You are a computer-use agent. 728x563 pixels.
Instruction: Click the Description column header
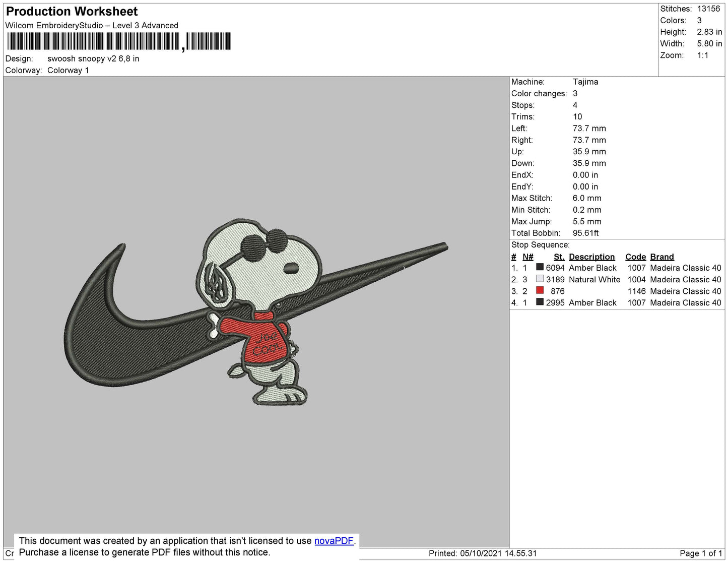[x=591, y=257]
